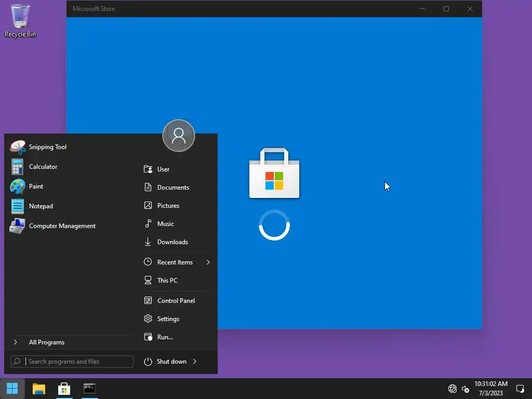Screen dimensions: 532x399
Task: Click the taskbar clock and date
Action: point(491,389)
